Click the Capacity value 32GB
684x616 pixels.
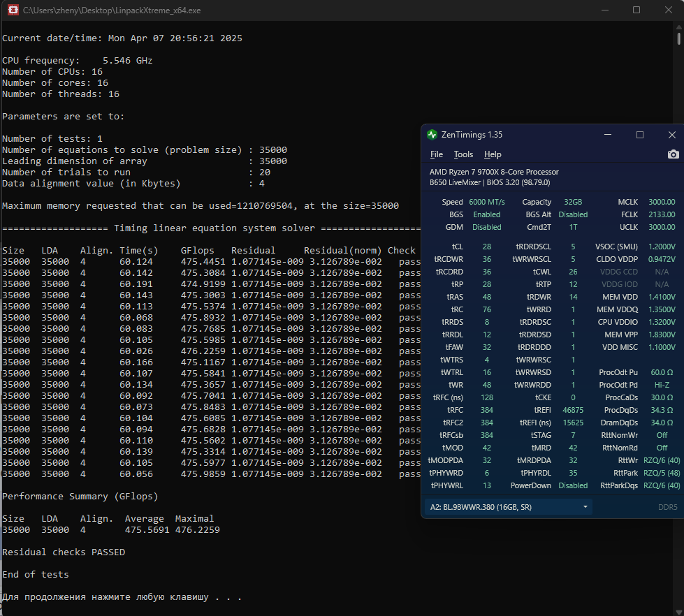[x=573, y=202]
